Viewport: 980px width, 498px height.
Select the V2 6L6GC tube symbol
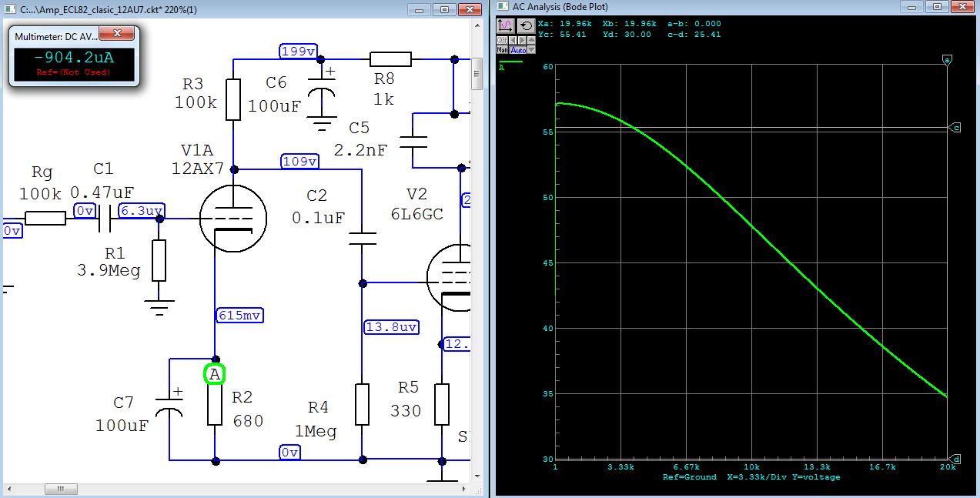450,277
